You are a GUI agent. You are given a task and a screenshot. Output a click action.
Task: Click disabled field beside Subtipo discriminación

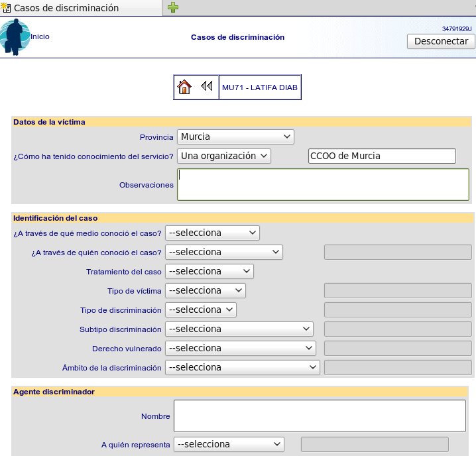398,329
